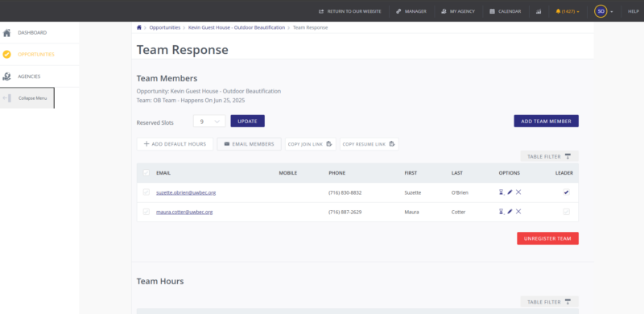
Task: Sort by the Phone column header
Action: [337, 173]
